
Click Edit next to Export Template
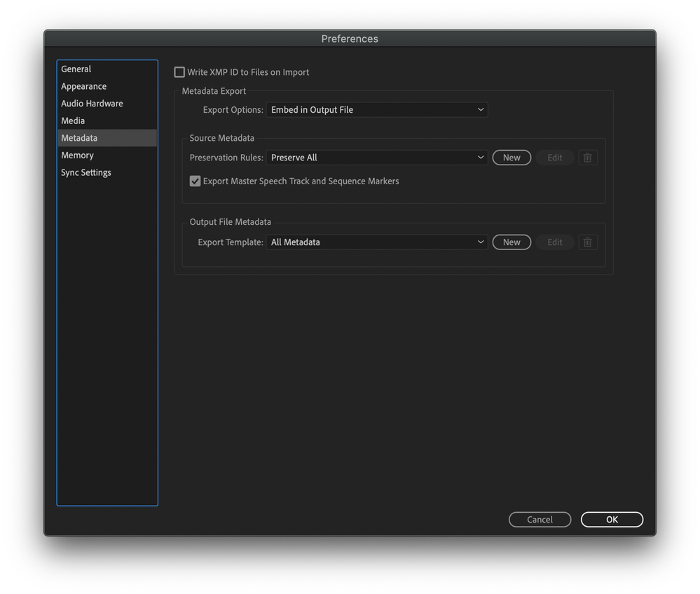555,242
